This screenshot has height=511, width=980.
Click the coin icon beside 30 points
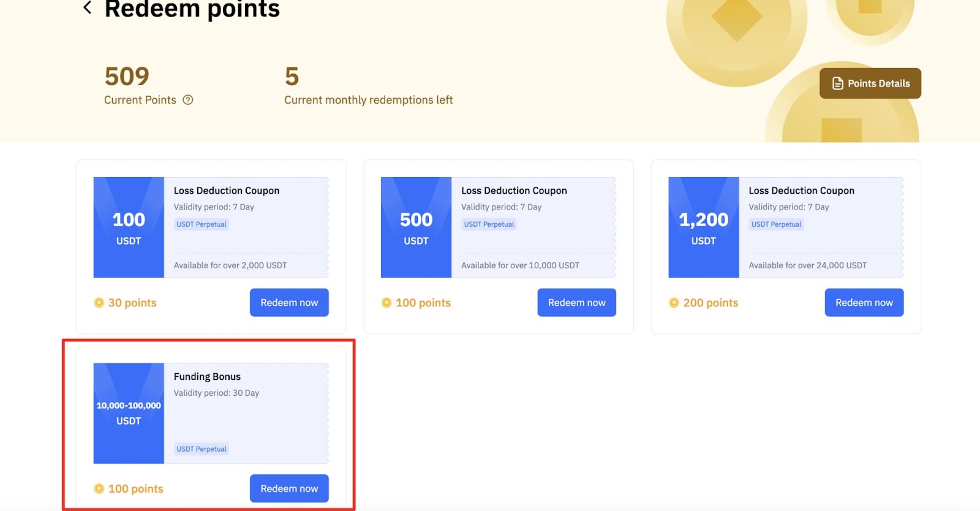[99, 303]
